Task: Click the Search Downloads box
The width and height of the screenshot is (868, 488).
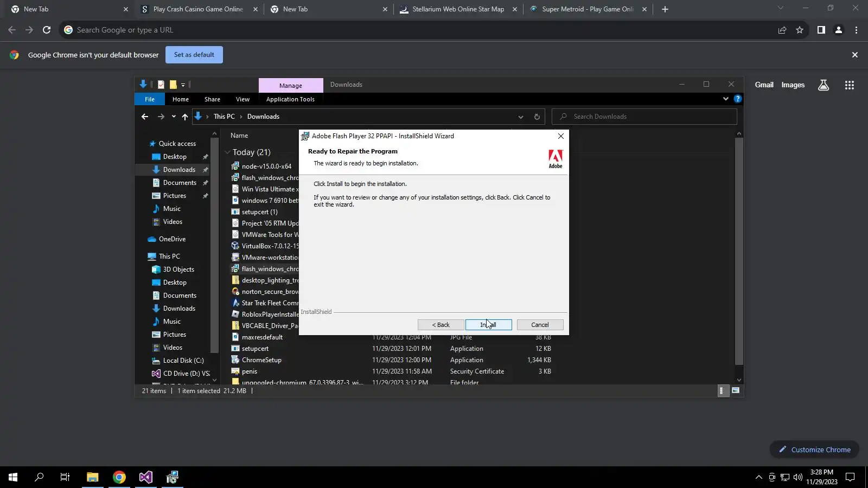Action: [x=644, y=117]
